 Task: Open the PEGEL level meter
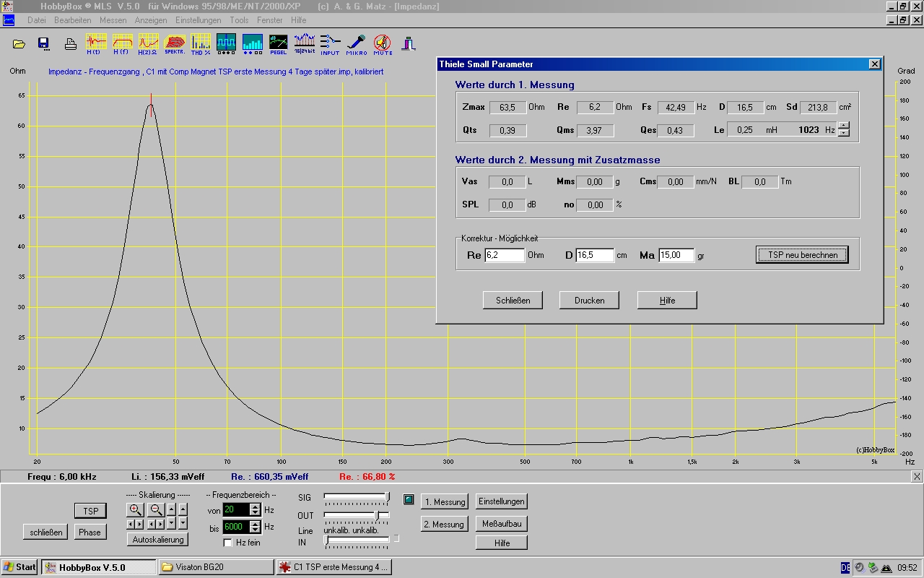278,43
